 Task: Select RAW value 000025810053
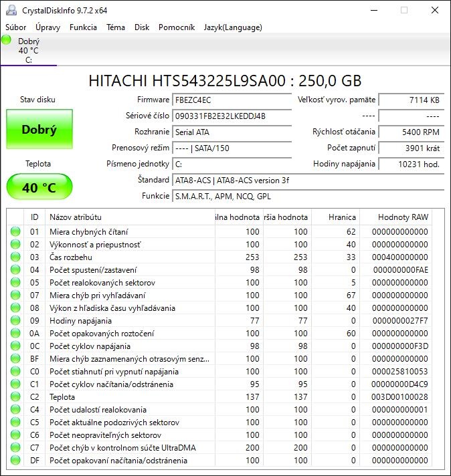400,372
